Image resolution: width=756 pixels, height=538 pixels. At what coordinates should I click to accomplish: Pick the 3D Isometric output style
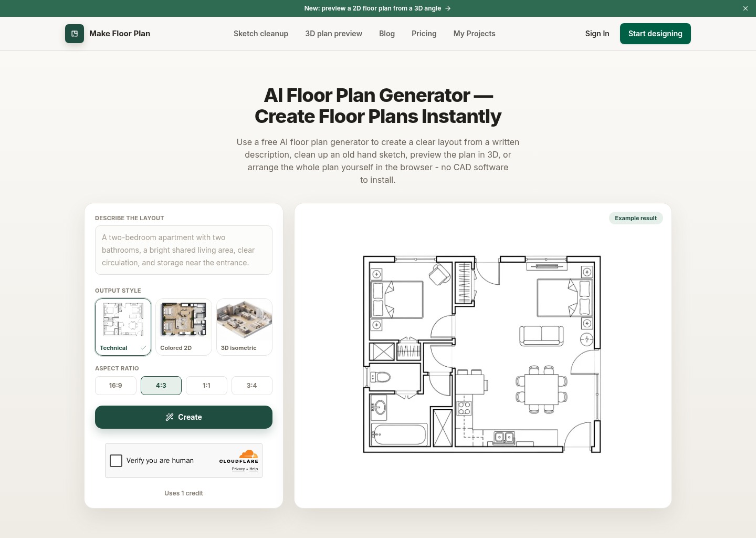(244, 327)
